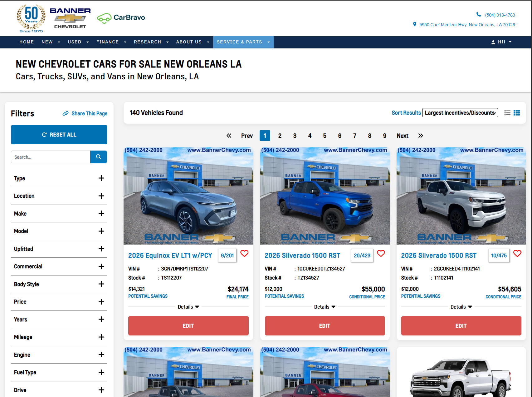Click the Share This Page link icon

pos(66,113)
